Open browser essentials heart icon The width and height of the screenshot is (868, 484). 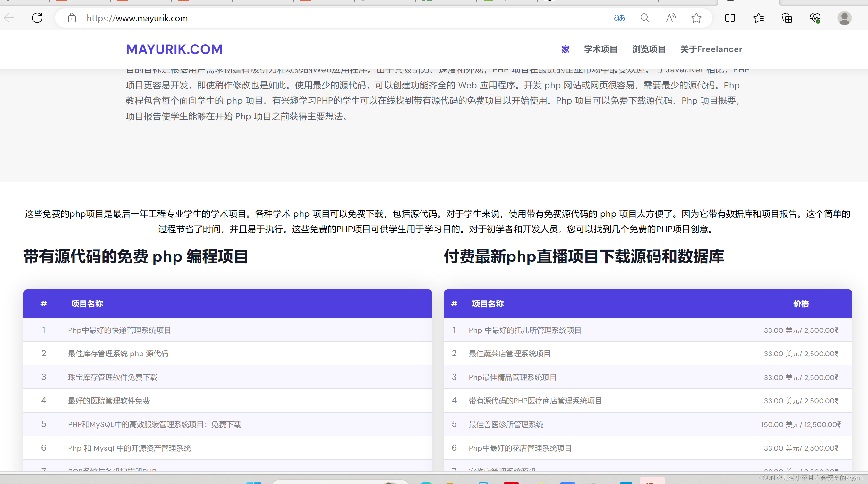(815, 18)
